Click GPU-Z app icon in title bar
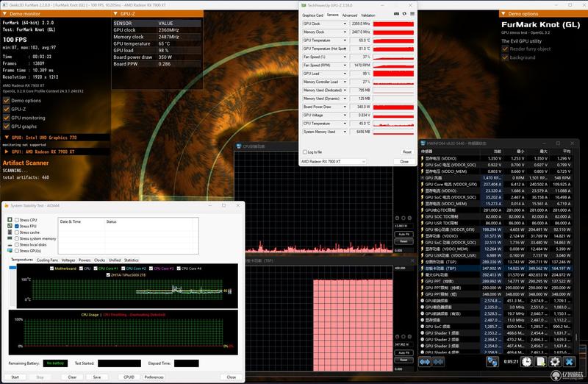Image resolution: width=588 pixels, height=384 pixels. pyautogui.click(x=304, y=5)
